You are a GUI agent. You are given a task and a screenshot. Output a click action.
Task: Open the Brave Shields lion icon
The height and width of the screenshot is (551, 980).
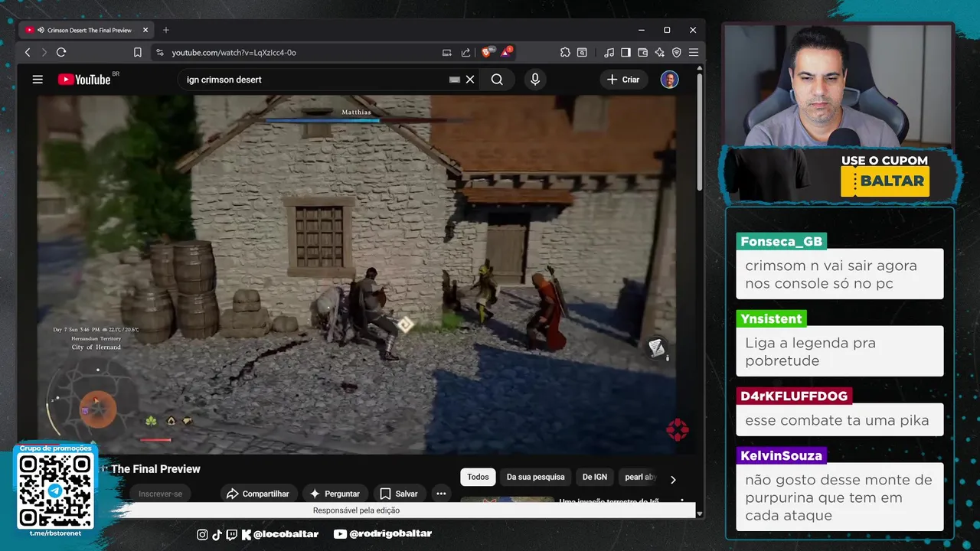tap(487, 52)
